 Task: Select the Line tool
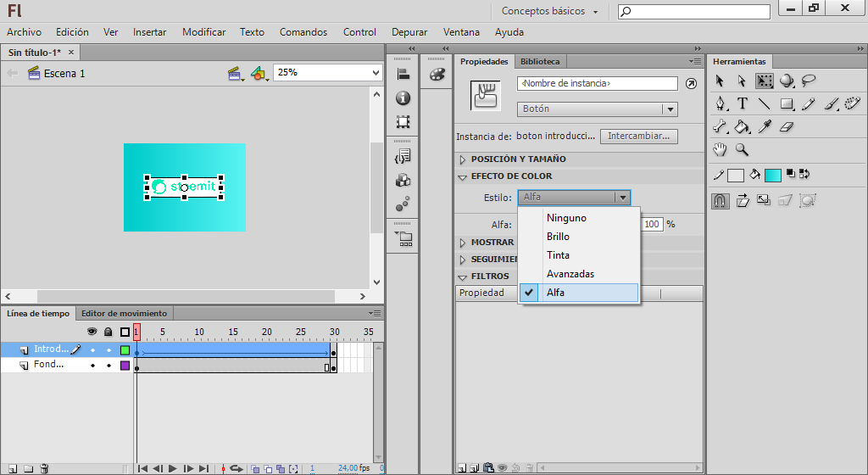click(x=764, y=103)
